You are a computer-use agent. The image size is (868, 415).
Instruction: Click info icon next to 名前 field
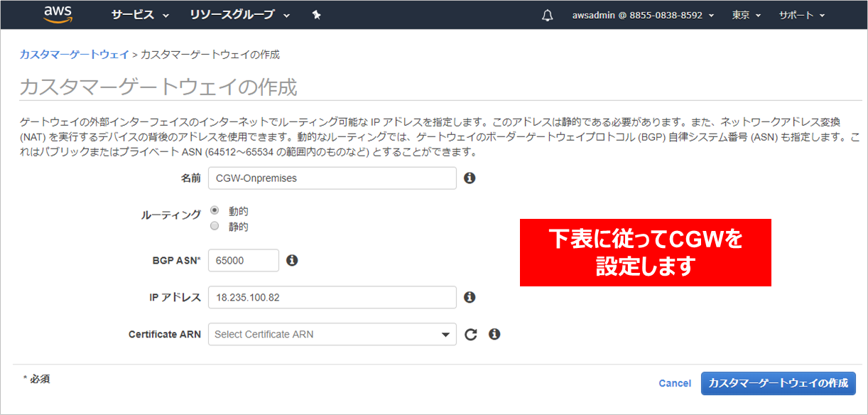point(469,178)
